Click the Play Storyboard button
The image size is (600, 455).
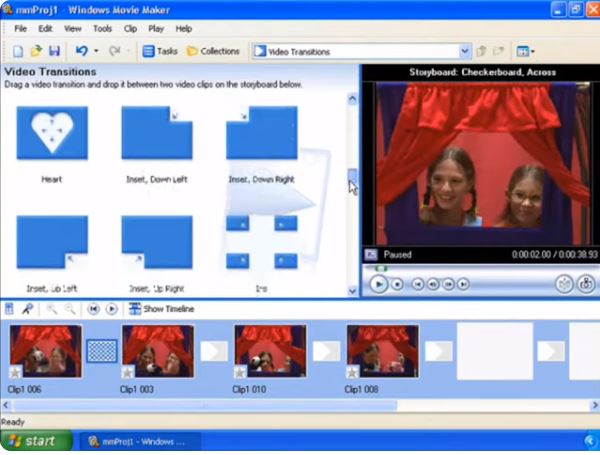(111, 309)
